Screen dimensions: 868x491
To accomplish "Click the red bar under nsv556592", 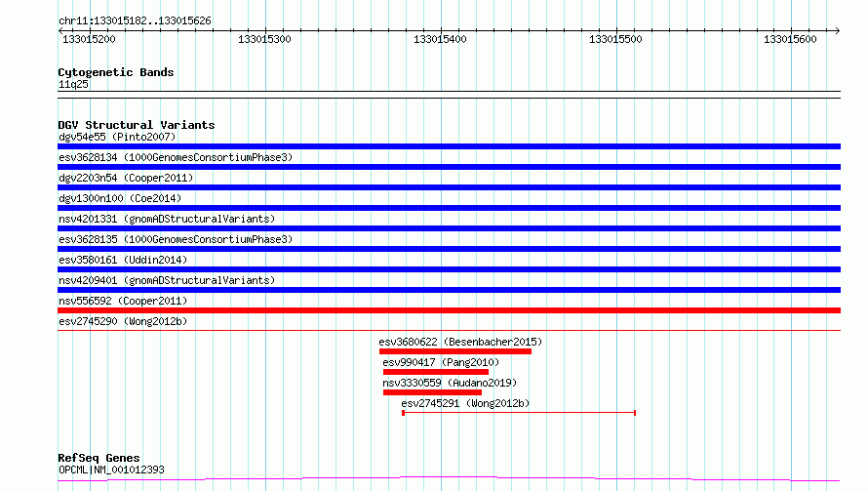I will click(449, 310).
